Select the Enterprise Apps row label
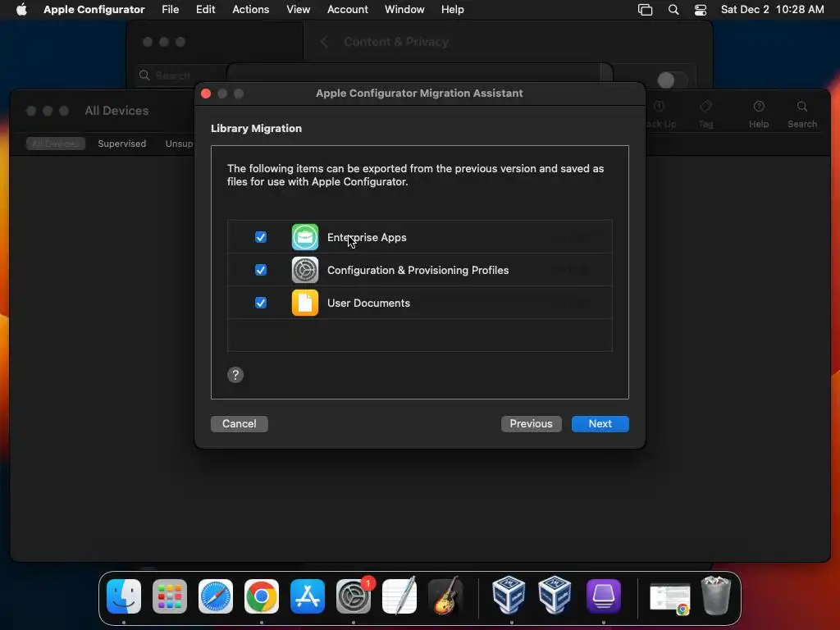This screenshot has width=840, height=630. (x=367, y=237)
